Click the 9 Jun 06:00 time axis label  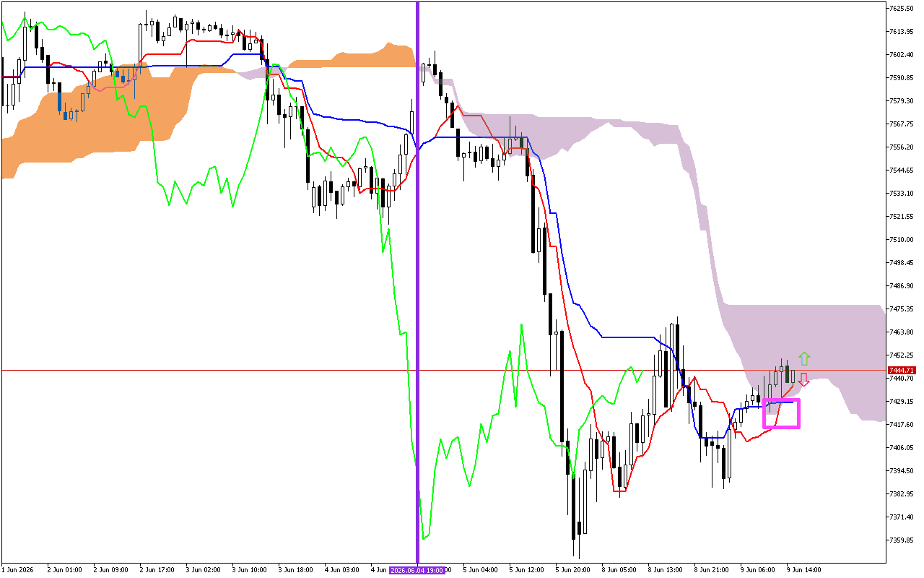coord(757,570)
